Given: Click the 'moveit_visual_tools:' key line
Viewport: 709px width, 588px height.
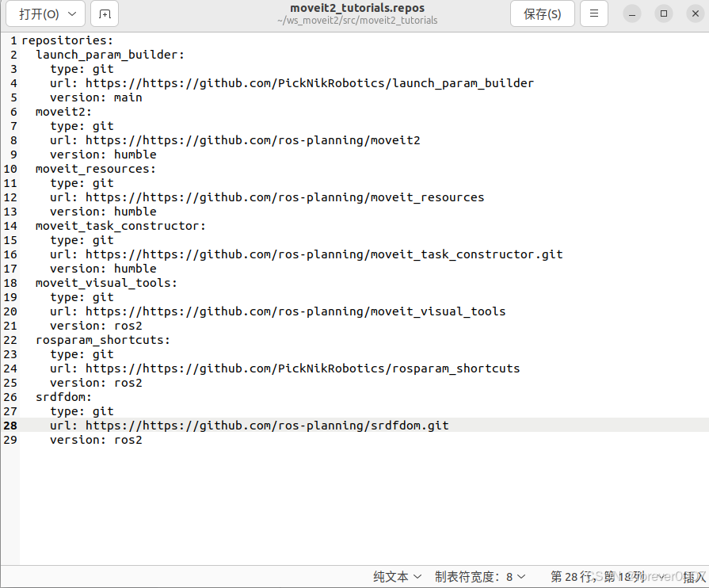Looking at the screenshot, I should point(106,283).
